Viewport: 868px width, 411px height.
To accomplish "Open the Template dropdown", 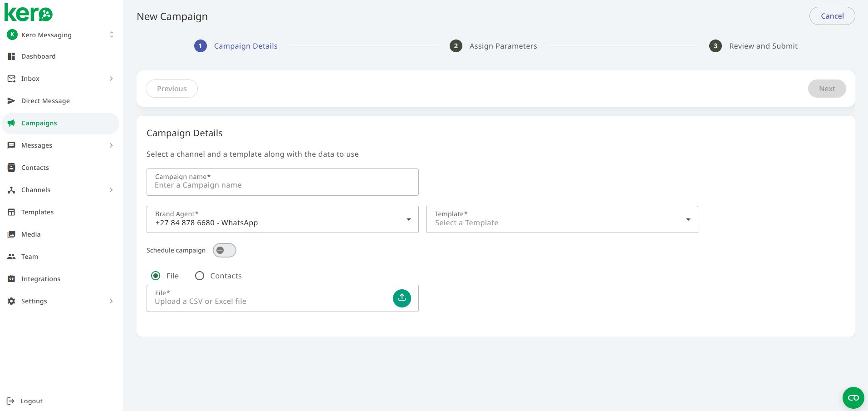I will (x=562, y=219).
